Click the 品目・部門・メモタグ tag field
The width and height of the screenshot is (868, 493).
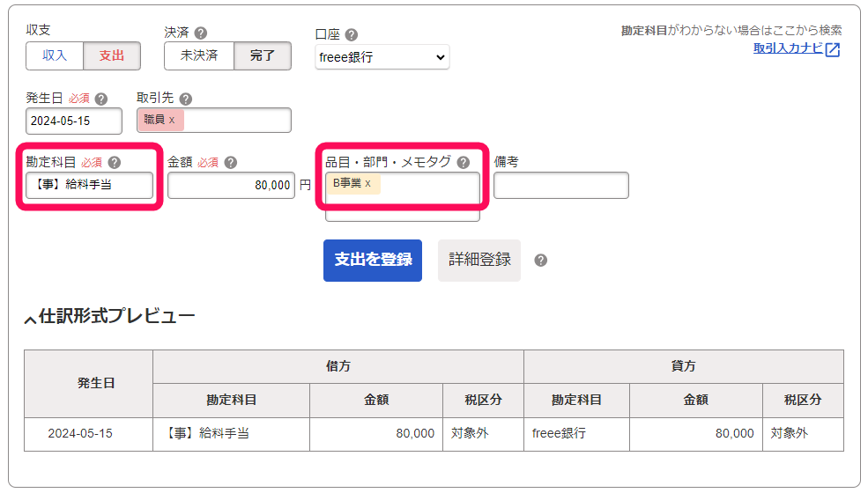coord(403,197)
